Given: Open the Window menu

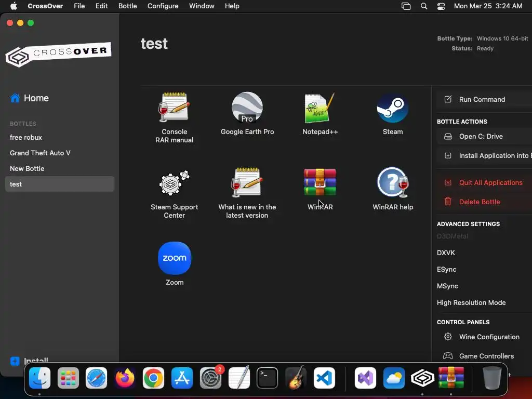Looking at the screenshot, I should [x=202, y=6].
